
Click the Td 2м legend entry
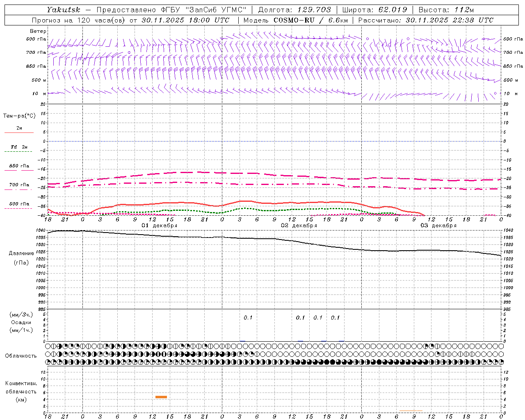19,147
